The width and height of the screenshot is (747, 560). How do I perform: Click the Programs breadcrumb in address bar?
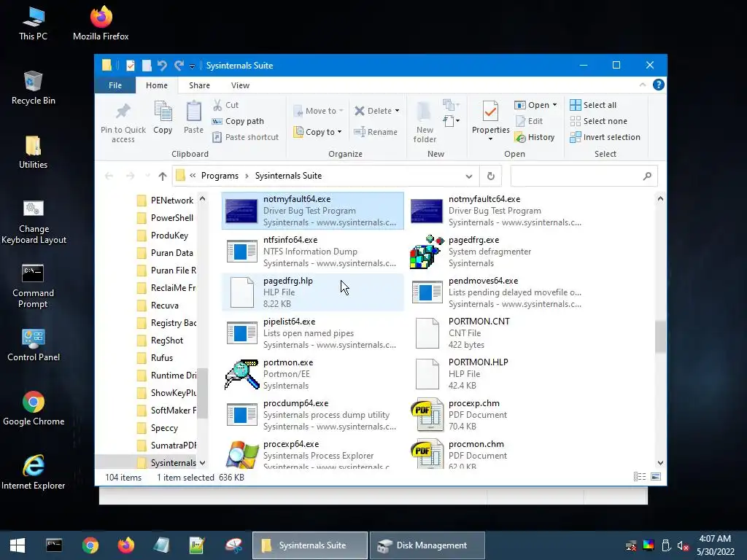220,176
